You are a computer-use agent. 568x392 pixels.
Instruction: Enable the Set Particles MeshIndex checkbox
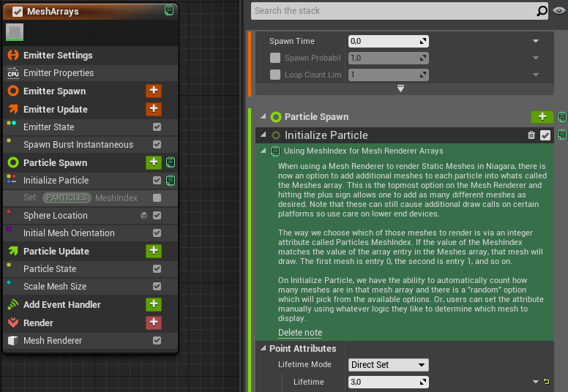click(x=157, y=197)
